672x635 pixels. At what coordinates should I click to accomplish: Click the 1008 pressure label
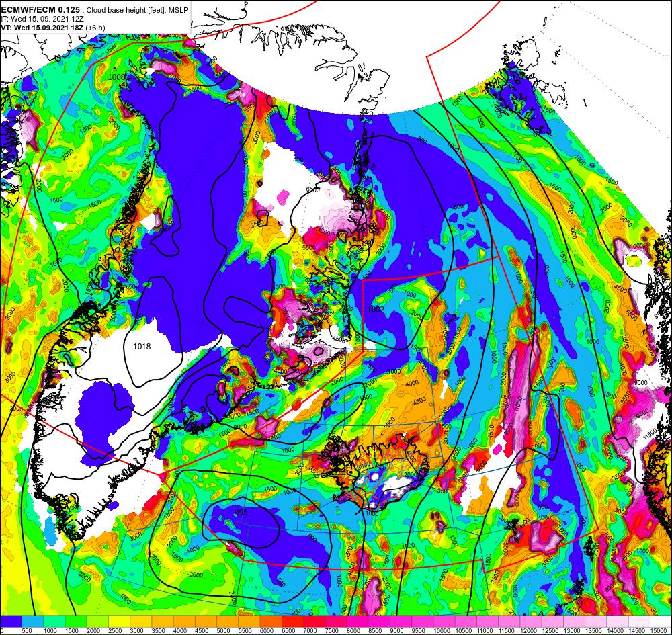[x=116, y=77]
